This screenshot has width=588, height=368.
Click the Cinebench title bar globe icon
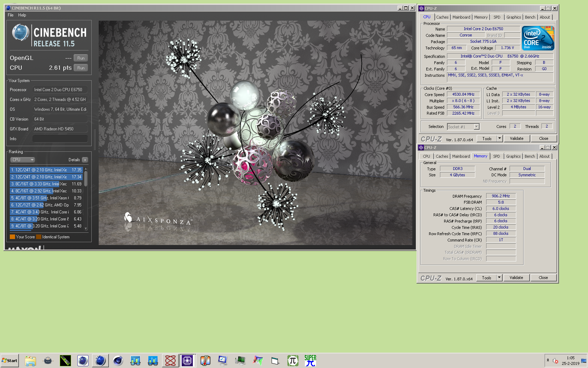pyautogui.click(x=8, y=8)
